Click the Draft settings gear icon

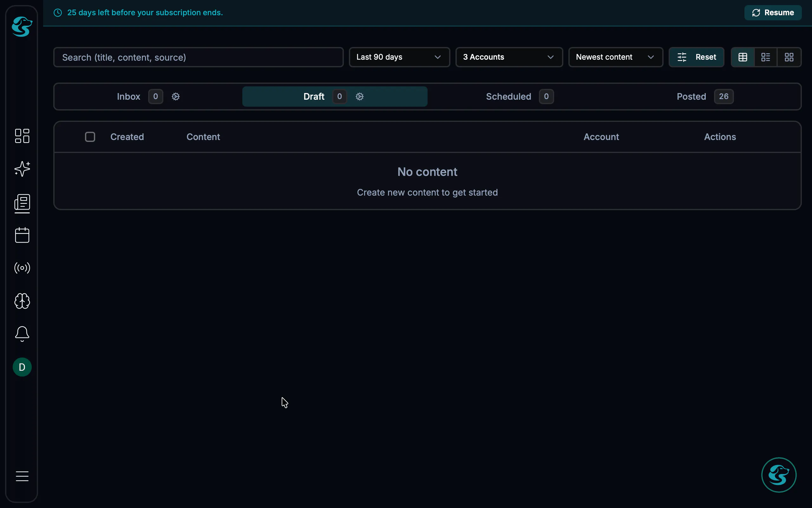pyautogui.click(x=359, y=97)
